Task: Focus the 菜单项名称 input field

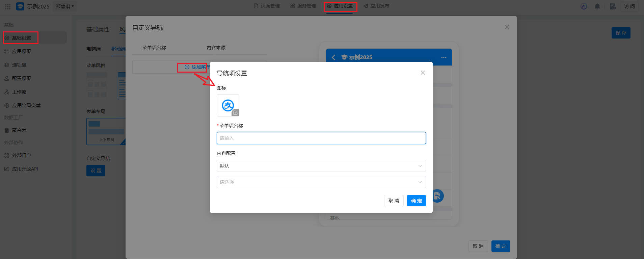Action: point(321,138)
